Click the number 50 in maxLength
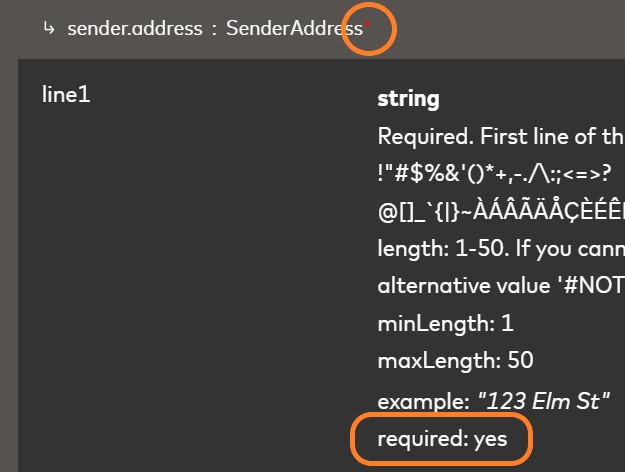625x472 pixels. [520, 361]
